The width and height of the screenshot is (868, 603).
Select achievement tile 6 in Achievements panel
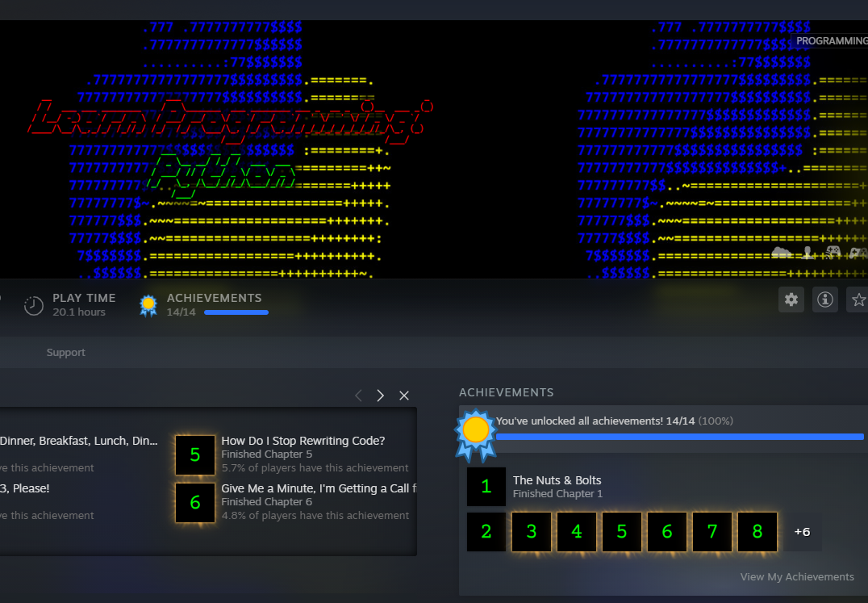(667, 532)
